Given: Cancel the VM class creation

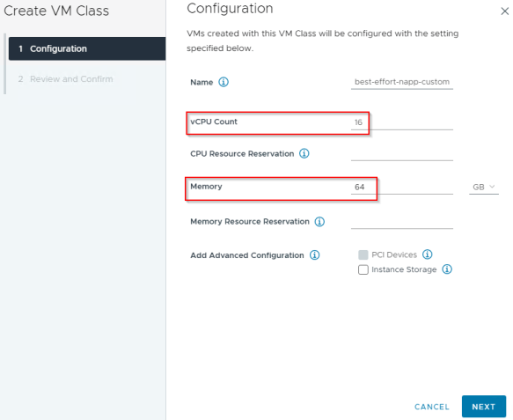Looking at the screenshot, I should [x=432, y=407].
